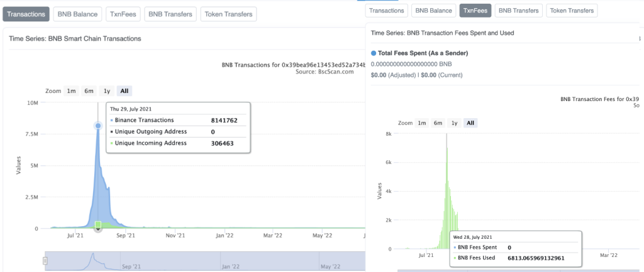Click the left navigator range handle
The image size is (644, 272).
[x=45, y=261]
